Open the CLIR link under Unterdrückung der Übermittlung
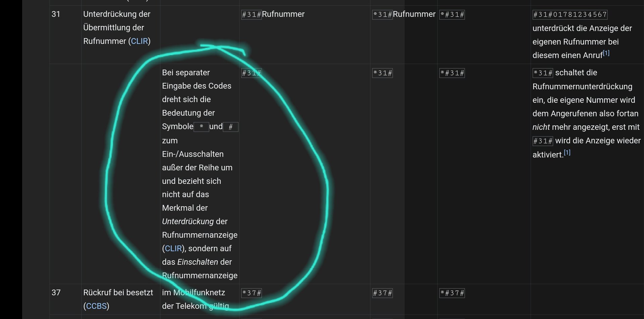This screenshot has width=644, height=319. click(x=139, y=41)
